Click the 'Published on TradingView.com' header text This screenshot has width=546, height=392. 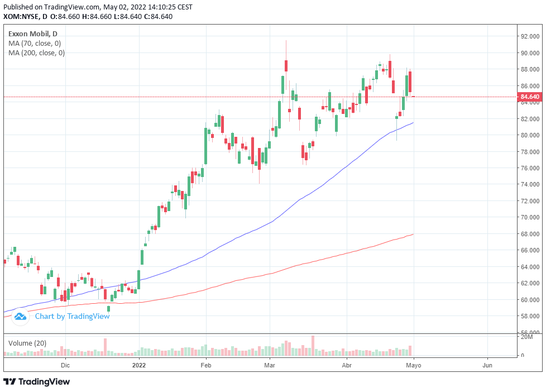[52, 7]
